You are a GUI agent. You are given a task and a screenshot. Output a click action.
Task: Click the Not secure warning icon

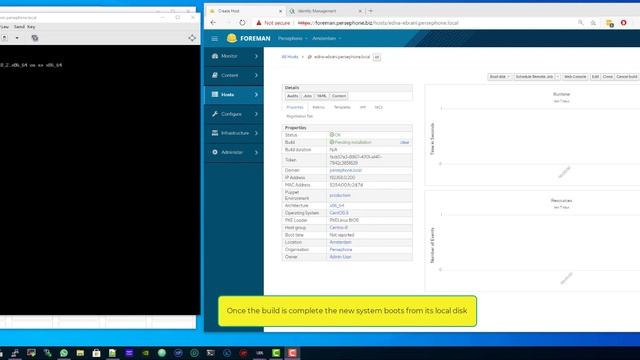pyautogui.click(x=259, y=23)
